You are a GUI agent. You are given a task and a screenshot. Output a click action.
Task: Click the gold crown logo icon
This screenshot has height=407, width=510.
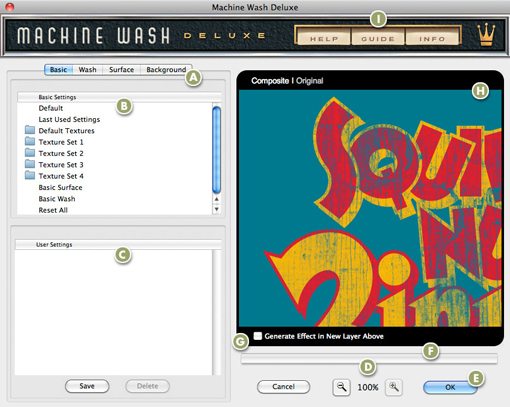click(486, 35)
